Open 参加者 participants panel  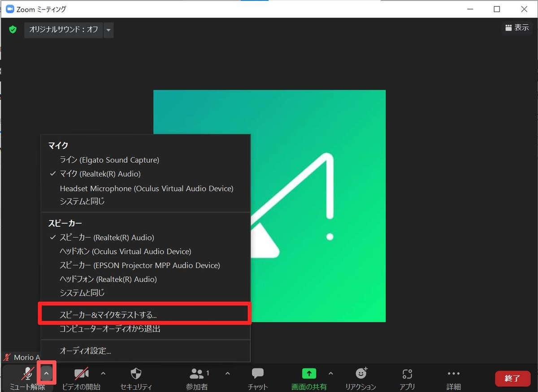tap(197, 378)
